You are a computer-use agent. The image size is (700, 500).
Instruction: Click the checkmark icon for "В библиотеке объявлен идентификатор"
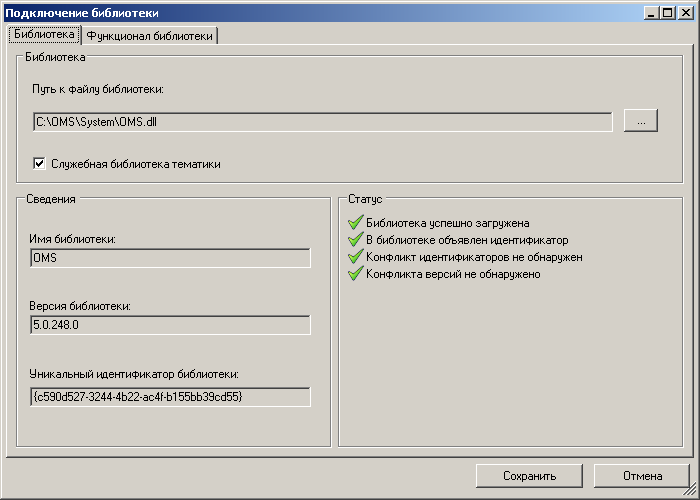[354, 240]
